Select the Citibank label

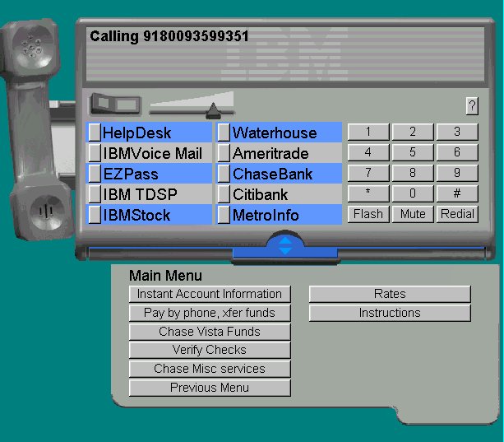(260, 194)
